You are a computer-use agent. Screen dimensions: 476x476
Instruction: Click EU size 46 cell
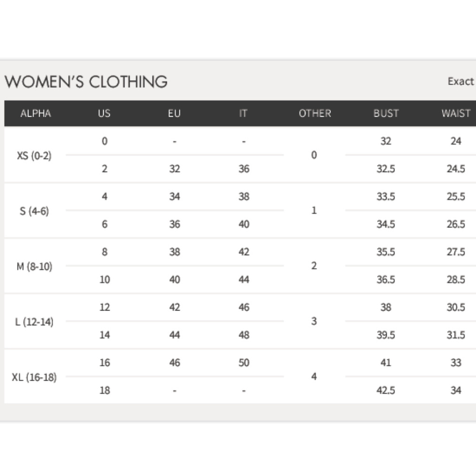pyautogui.click(x=175, y=362)
